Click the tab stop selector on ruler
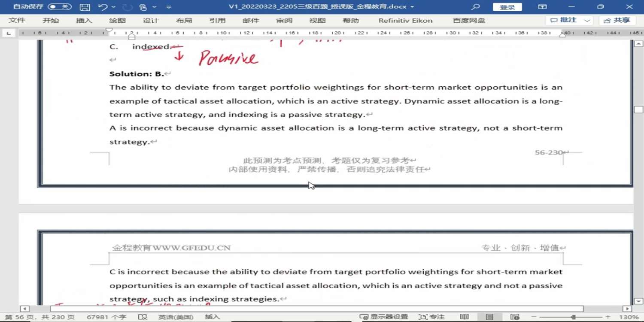Image resolution: width=644 pixels, height=322 pixels. [9, 33]
